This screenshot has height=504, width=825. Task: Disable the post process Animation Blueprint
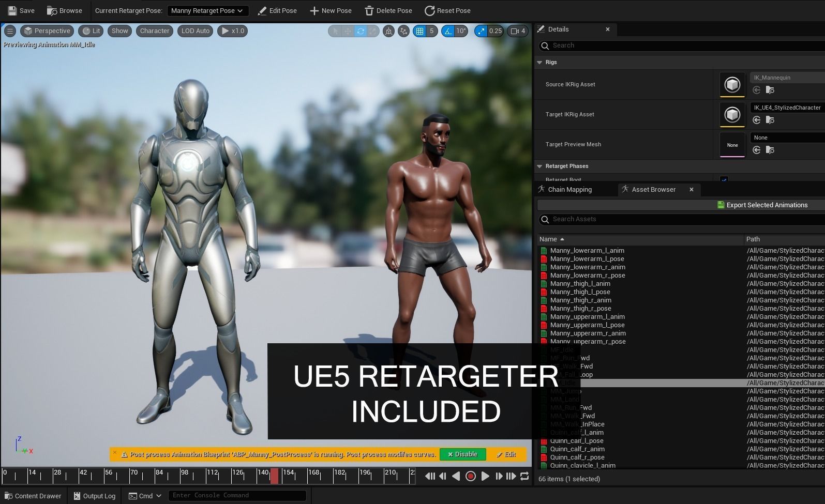pyautogui.click(x=463, y=454)
